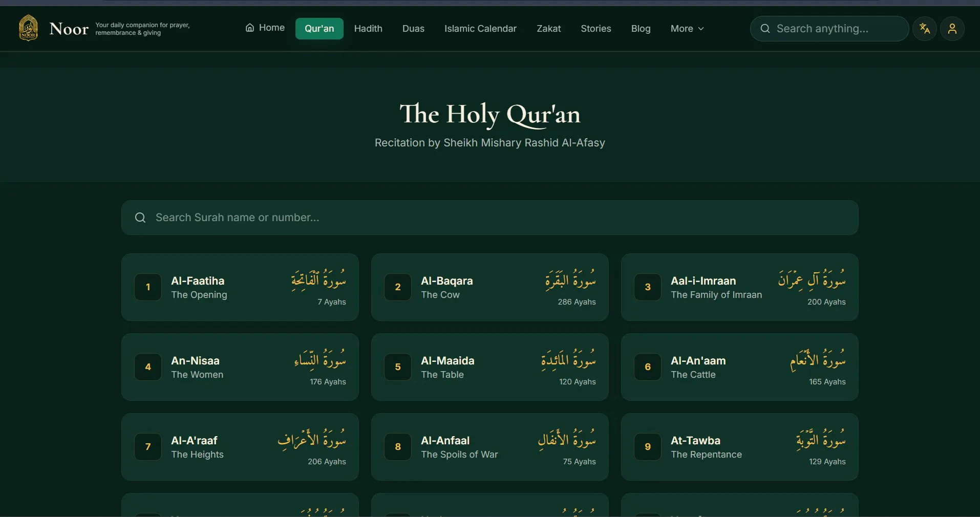980x517 pixels.
Task: Open Al-A'raaf surah title
Action: click(x=194, y=440)
